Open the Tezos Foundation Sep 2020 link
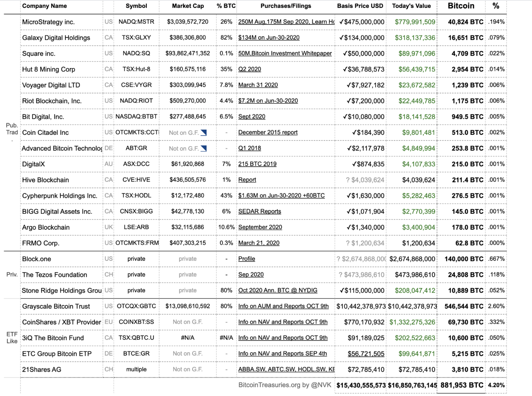The image size is (532, 396). 251,275
